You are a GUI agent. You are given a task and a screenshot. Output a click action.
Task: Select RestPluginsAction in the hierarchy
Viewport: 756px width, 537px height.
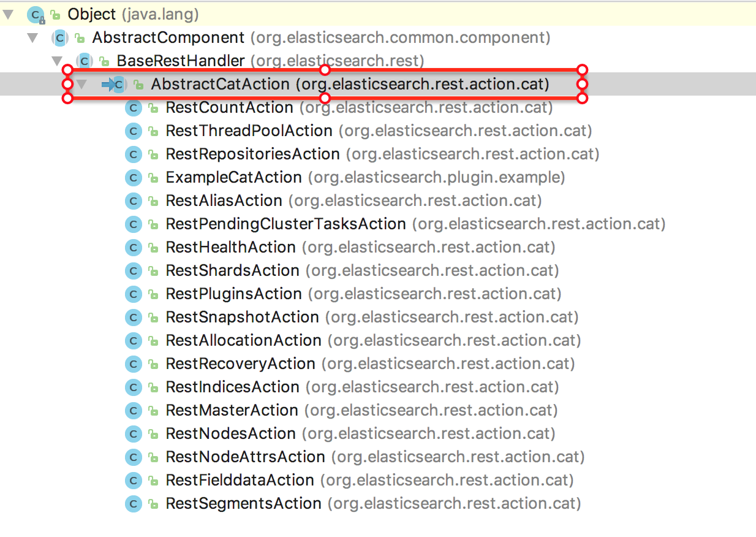[x=363, y=294]
